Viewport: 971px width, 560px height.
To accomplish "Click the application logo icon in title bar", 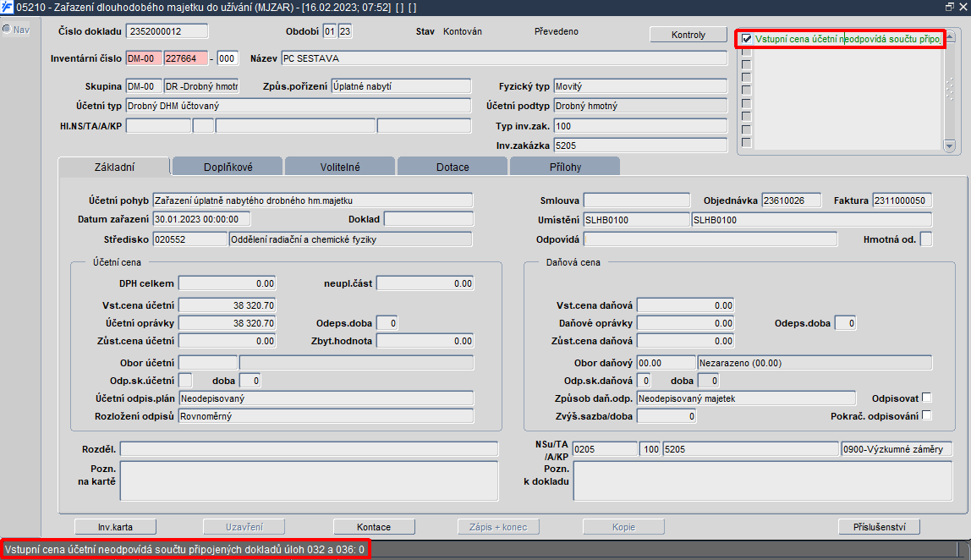I will (x=7, y=7).
